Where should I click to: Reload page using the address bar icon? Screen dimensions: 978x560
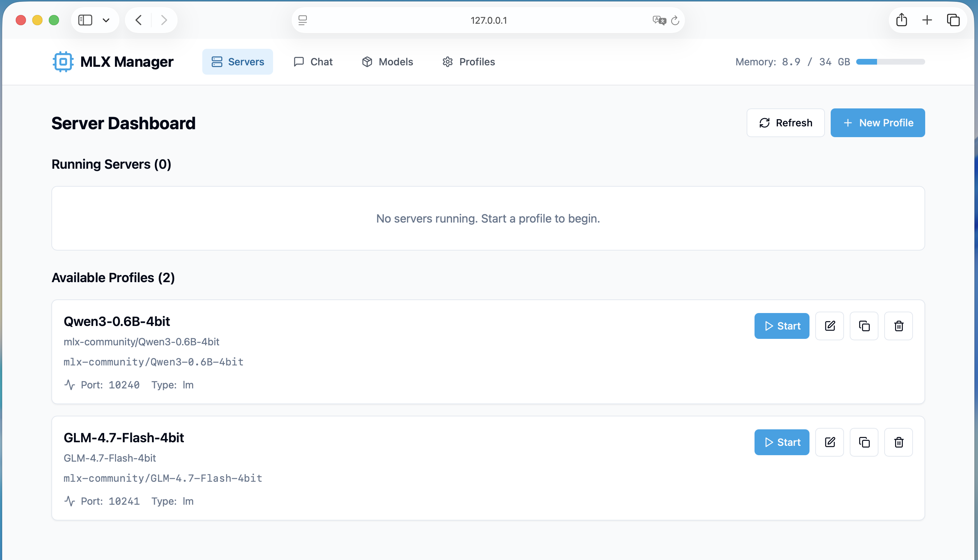(675, 20)
